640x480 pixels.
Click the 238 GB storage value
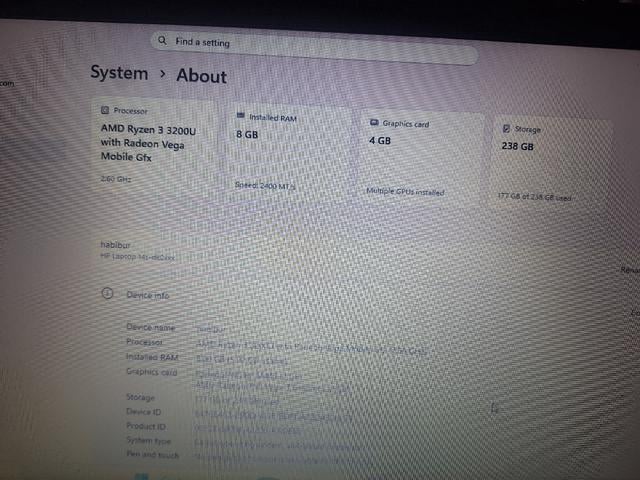tap(518, 146)
